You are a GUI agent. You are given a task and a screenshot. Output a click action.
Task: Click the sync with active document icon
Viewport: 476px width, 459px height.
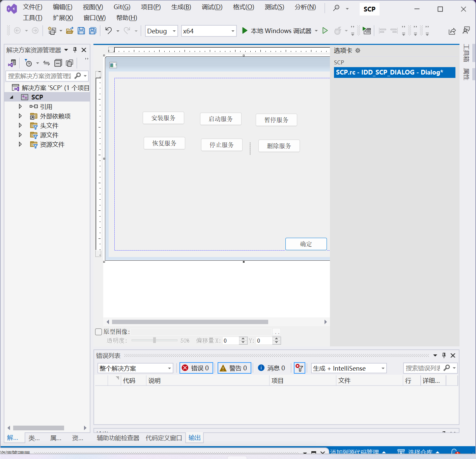(47, 63)
